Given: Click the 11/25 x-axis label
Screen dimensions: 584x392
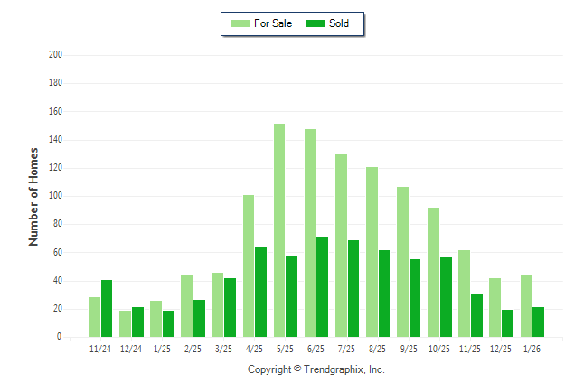Looking at the screenshot, I should 469,349.
